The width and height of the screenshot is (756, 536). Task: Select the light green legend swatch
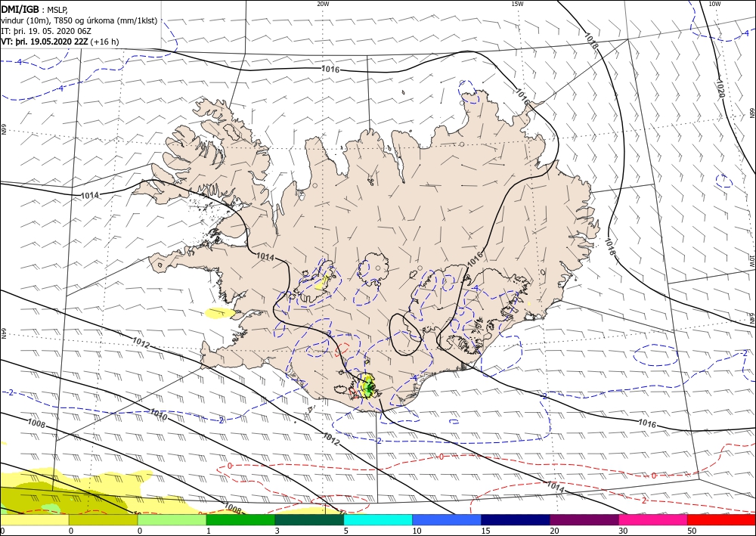[x=172, y=519]
